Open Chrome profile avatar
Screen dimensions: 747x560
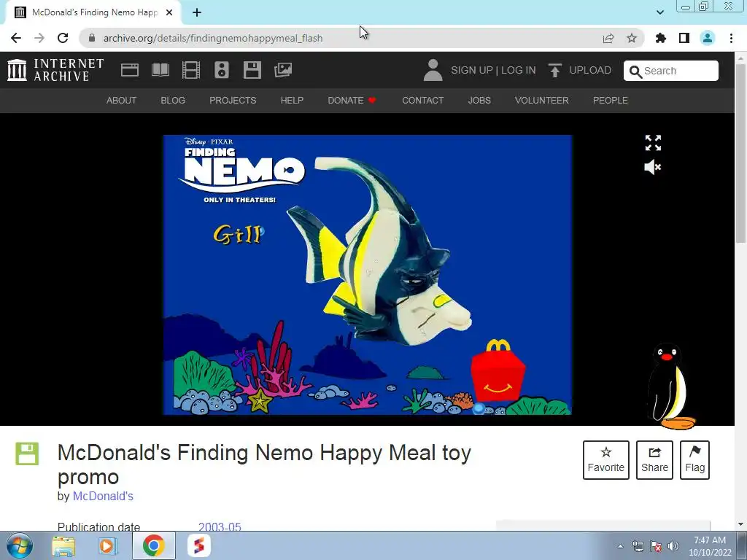click(708, 38)
